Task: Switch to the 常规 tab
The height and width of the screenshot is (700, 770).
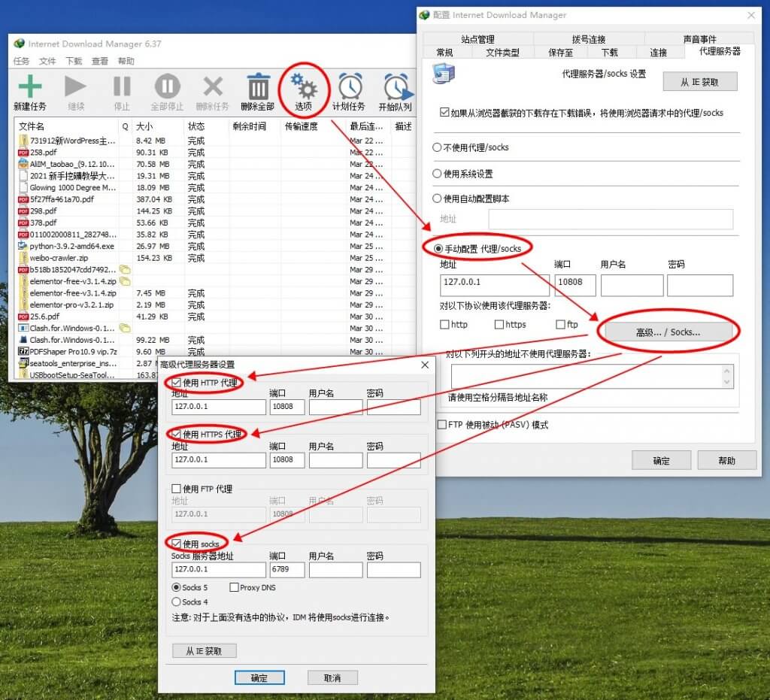Action: click(x=445, y=52)
